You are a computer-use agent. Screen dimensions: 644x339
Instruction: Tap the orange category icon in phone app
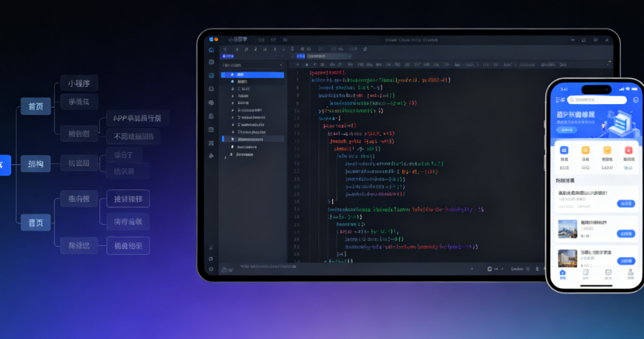click(585, 150)
